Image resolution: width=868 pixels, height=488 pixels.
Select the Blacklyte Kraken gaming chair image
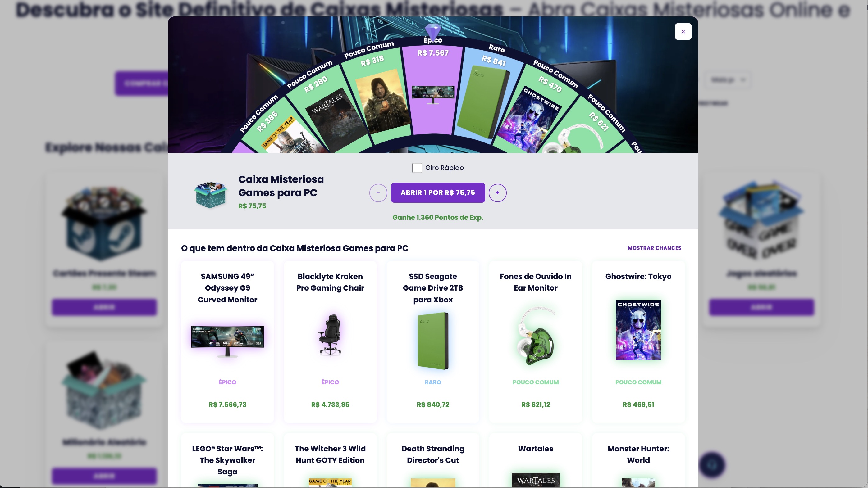click(330, 334)
